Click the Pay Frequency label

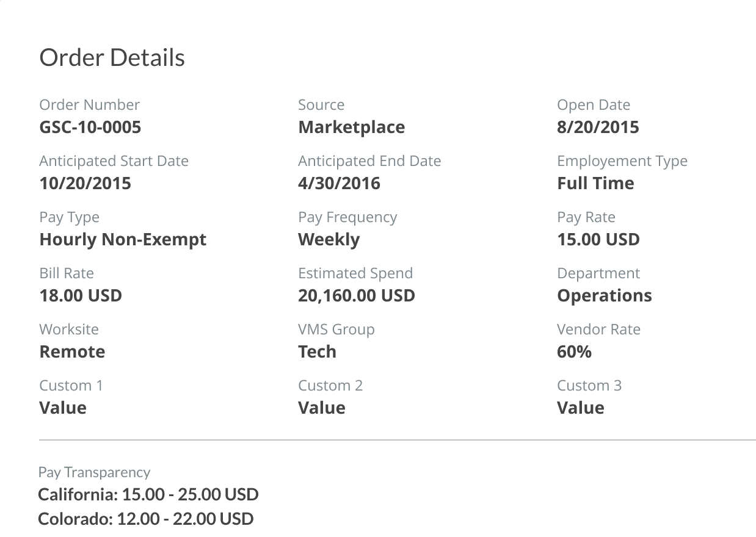(x=347, y=217)
